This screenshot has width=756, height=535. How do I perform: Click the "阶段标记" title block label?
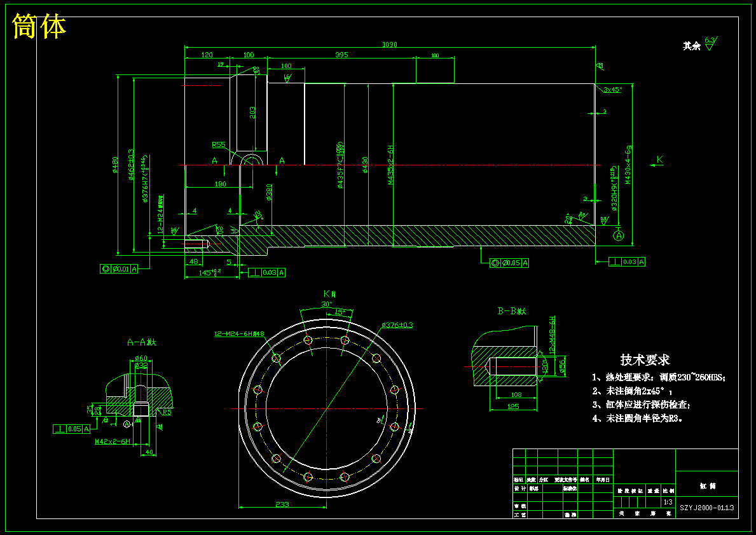pyautogui.click(x=629, y=490)
